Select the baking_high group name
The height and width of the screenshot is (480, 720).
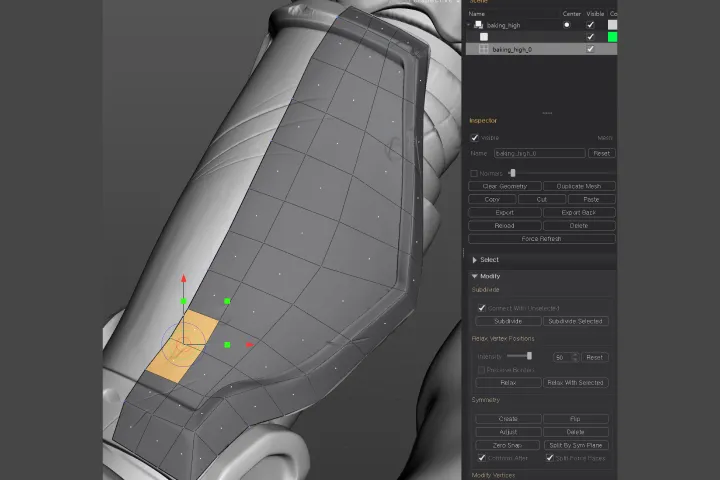[504, 26]
